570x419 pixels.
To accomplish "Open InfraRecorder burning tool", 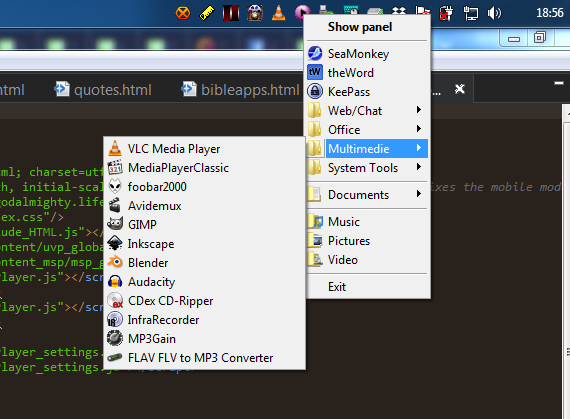I will click(x=204, y=320).
